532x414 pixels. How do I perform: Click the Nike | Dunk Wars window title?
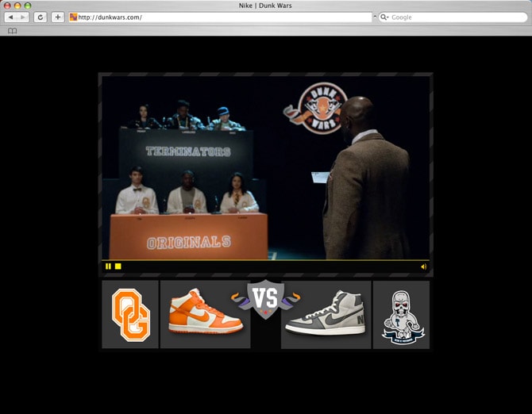click(265, 6)
